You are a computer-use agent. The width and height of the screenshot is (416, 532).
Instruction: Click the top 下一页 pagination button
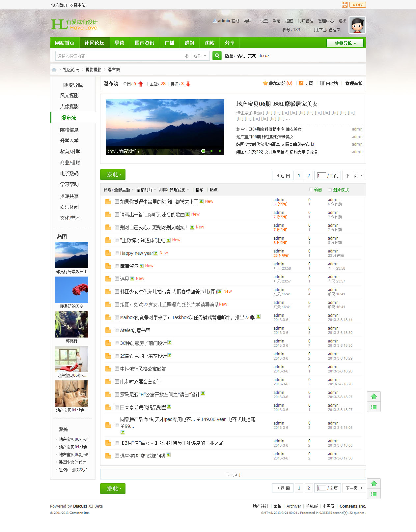[x=354, y=175]
